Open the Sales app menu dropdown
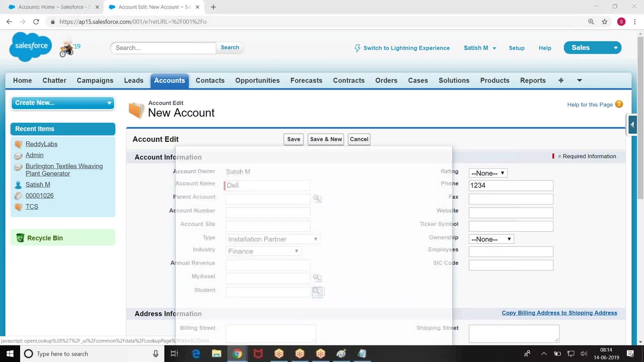 593,48
